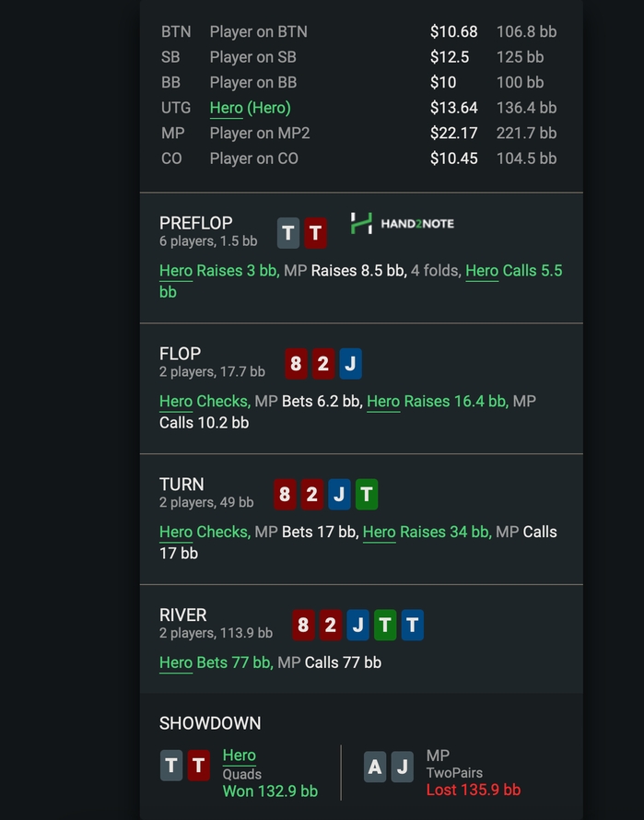Image resolution: width=644 pixels, height=820 pixels.
Task: Click the Hero link in "Hero Bets 77 bb"
Action: click(175, 663)
